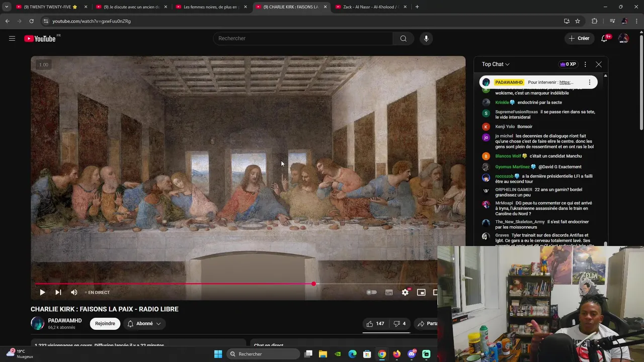Mute the video volume
This screenshot has width=644, height=362.
[x=74, y=292]
